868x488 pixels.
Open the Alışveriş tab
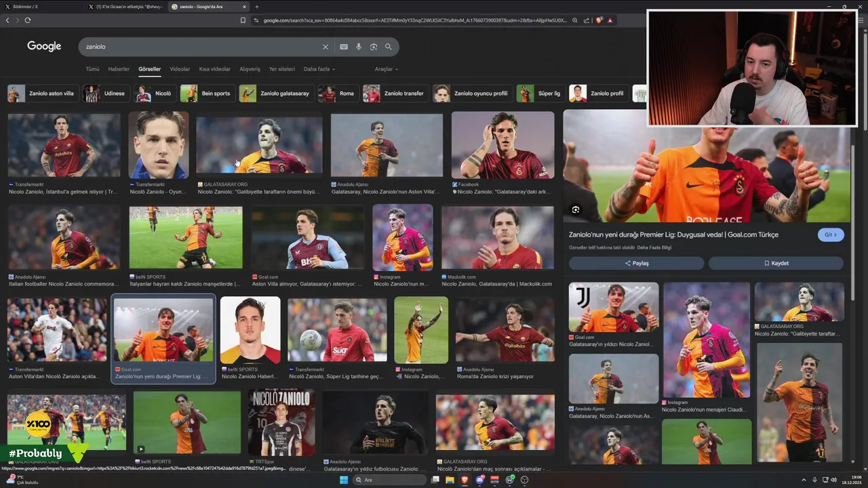point(250,69)
